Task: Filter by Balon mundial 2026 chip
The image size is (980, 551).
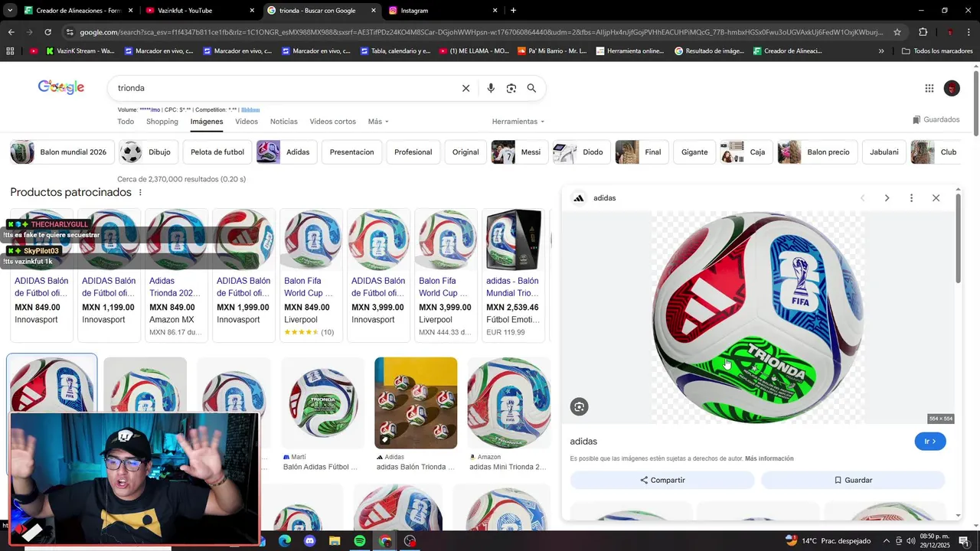Action: [63, 152]
